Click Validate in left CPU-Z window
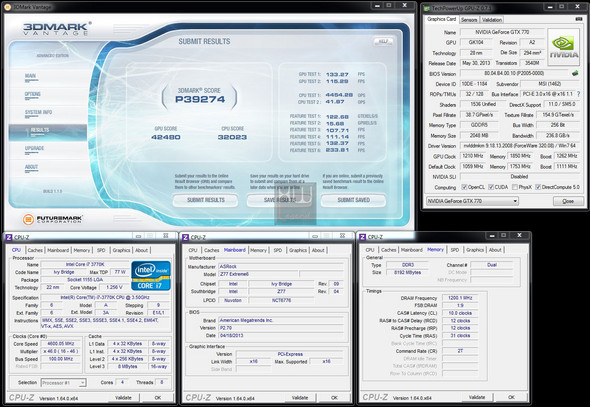Viewport: 590px width, 407px height. click(123, 397)
